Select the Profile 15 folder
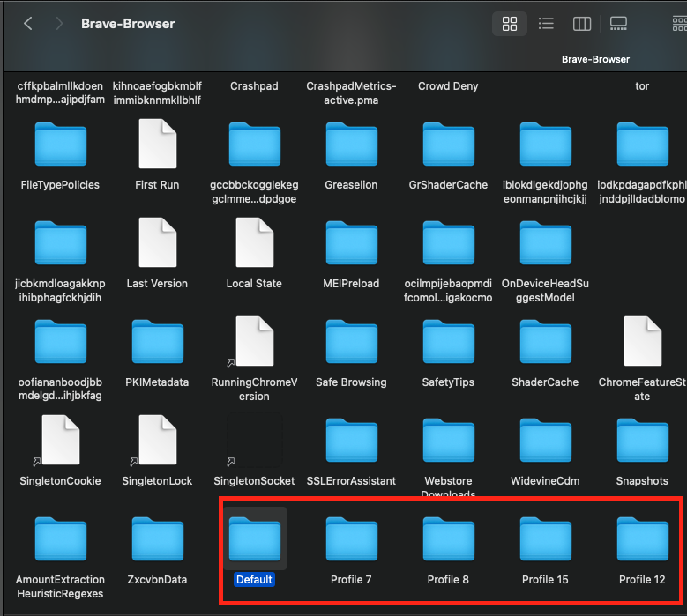 546,539
